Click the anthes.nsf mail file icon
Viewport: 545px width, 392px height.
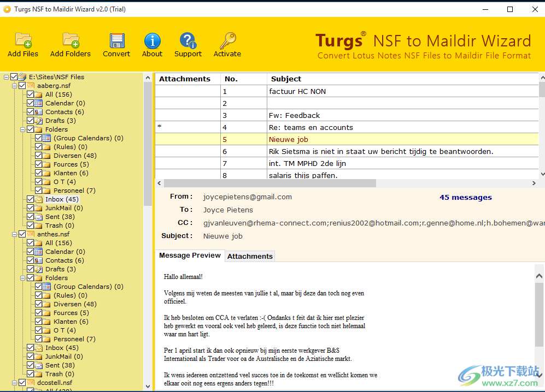(x=31, y=234)
